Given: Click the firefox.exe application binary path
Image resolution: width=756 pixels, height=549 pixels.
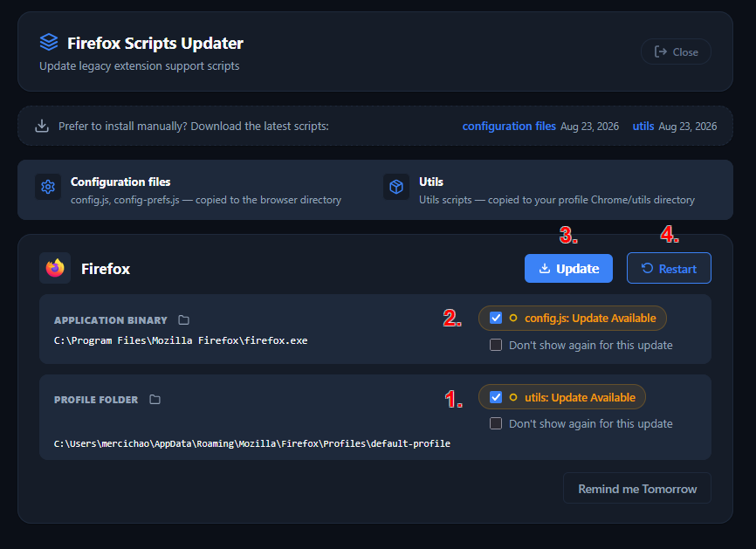Looking at the screenshot, I should (181, 340).
